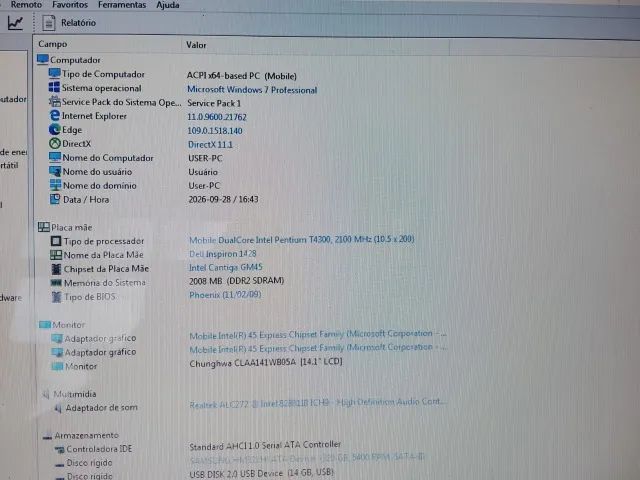The height and width of the screenshot is (480, 640).
Task: Click the graph chart toolbar icon
Action: pos(16,23)
